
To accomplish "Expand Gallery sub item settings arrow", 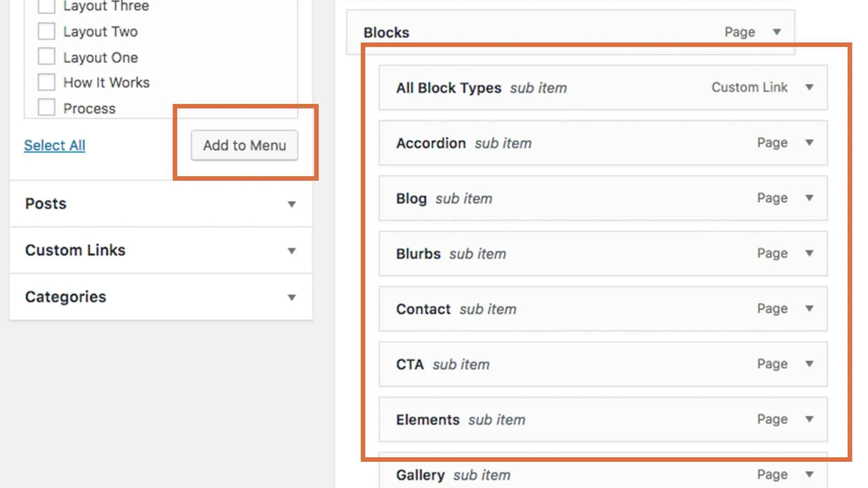I will coord(809,474).
